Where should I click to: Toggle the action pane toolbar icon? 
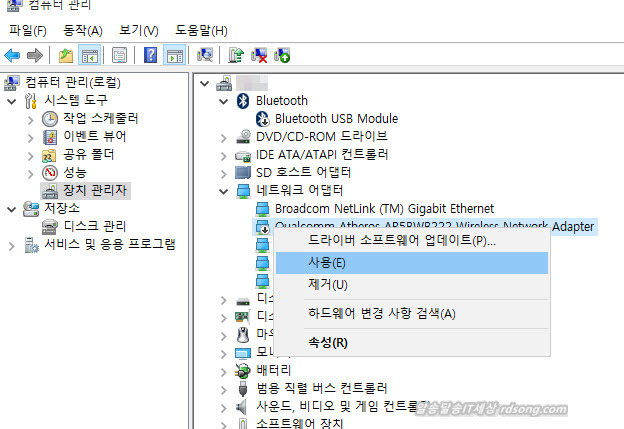click(x=174, y=55)
